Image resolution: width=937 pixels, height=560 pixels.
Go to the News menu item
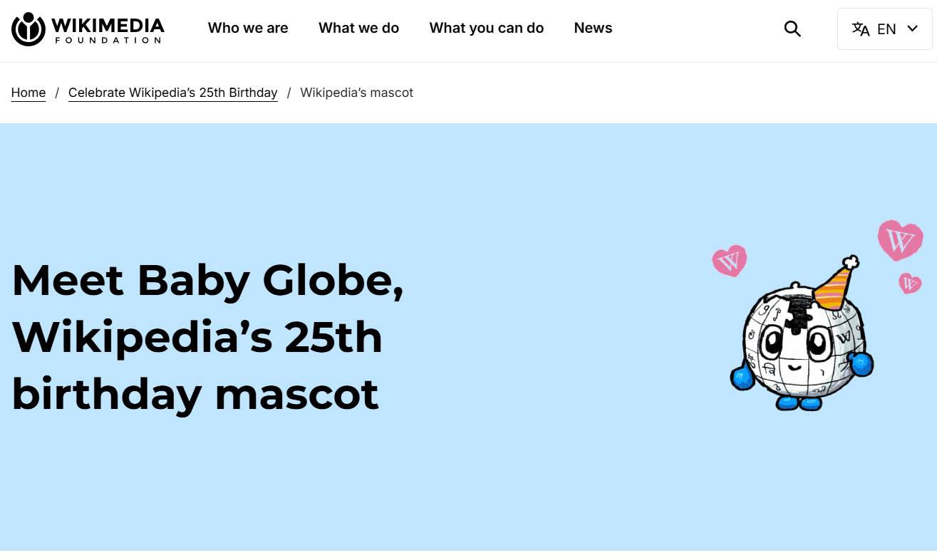[x=593, y=28]
